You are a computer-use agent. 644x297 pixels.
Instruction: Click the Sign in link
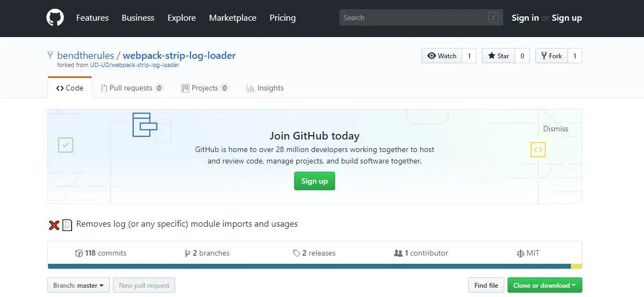click(525, 17)
